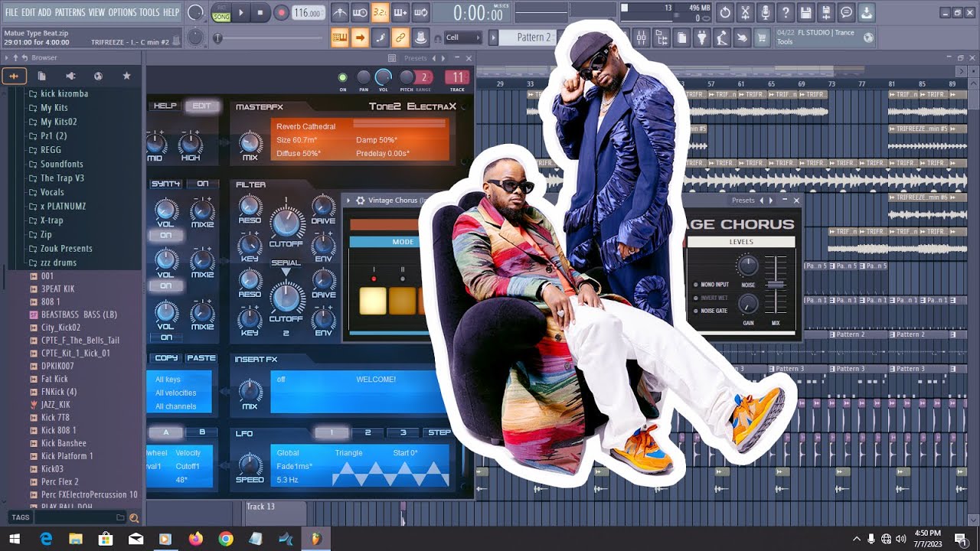Click the export download icon

coord(866,12)
